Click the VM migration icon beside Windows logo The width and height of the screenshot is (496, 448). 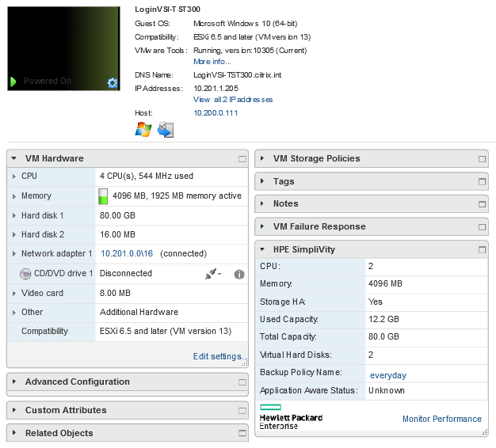(165, 130)
